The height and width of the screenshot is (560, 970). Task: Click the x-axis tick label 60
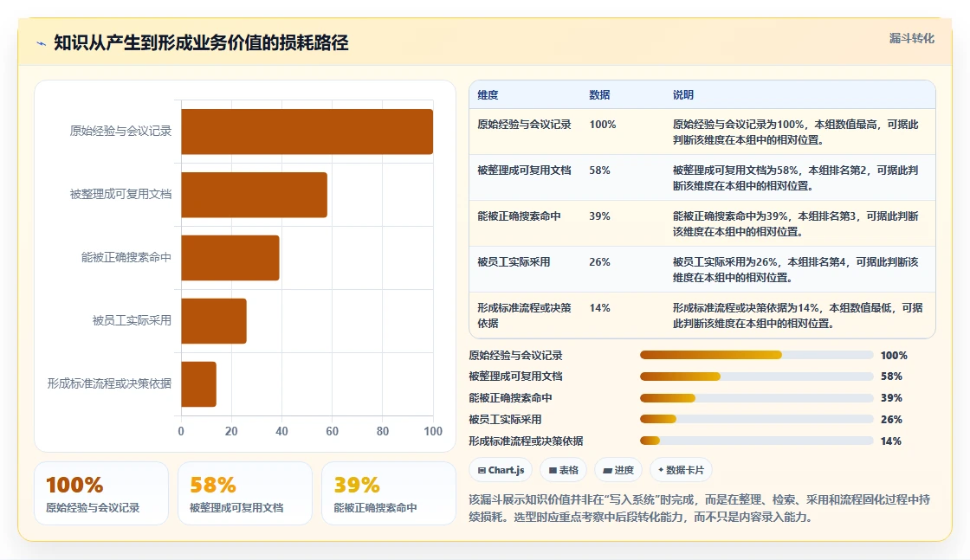coord(333,431)
